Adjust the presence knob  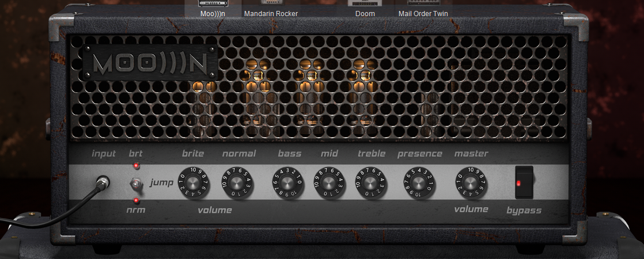(419, 183)
